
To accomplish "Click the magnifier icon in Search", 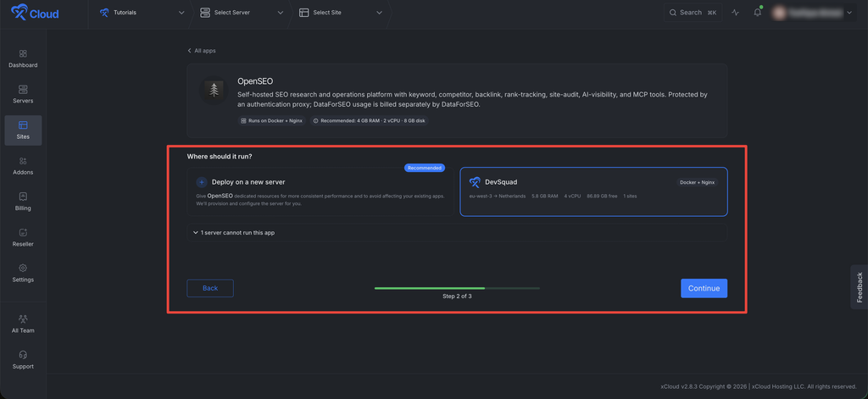I will pyautogui.click(x=672, y=13).
